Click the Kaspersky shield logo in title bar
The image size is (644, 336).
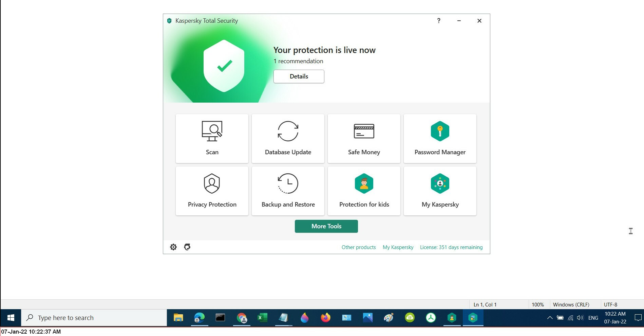(169, 21)
